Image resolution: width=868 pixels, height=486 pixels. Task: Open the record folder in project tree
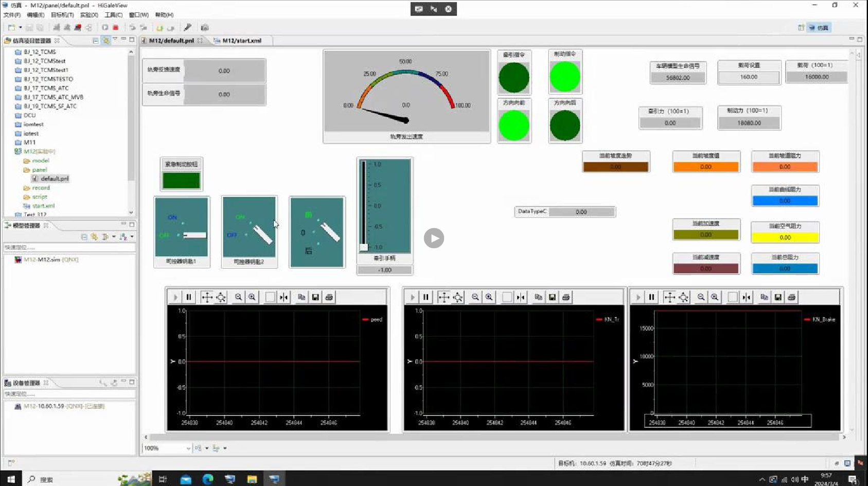coord(41,188)
